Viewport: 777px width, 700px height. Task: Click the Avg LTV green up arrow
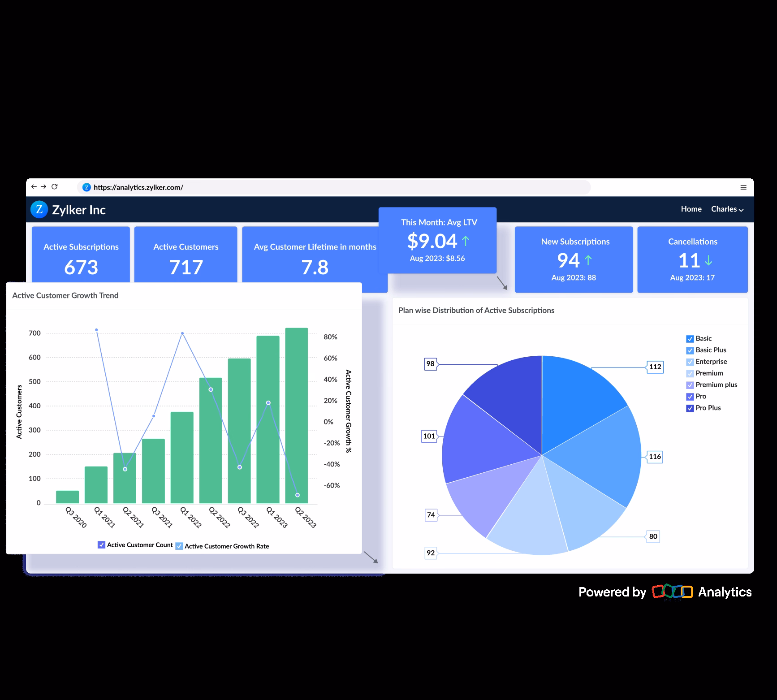466,241
